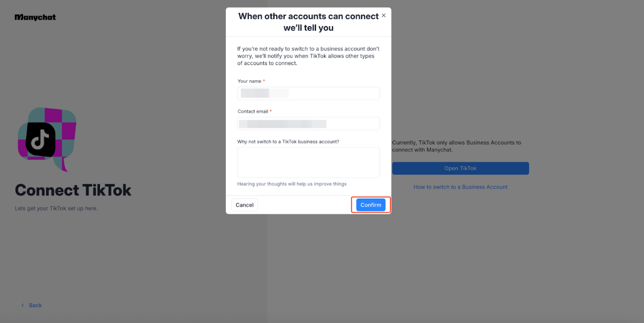Click the Hearing your thoughts helper text
This screenshot has height=323, width=644.
(292, 184)
